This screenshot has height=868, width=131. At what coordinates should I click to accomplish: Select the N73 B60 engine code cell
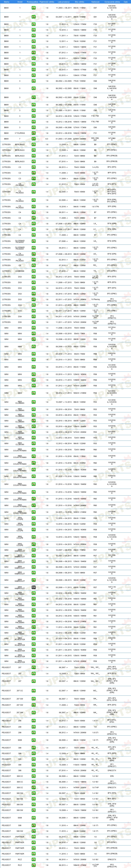tap(112, 139)
